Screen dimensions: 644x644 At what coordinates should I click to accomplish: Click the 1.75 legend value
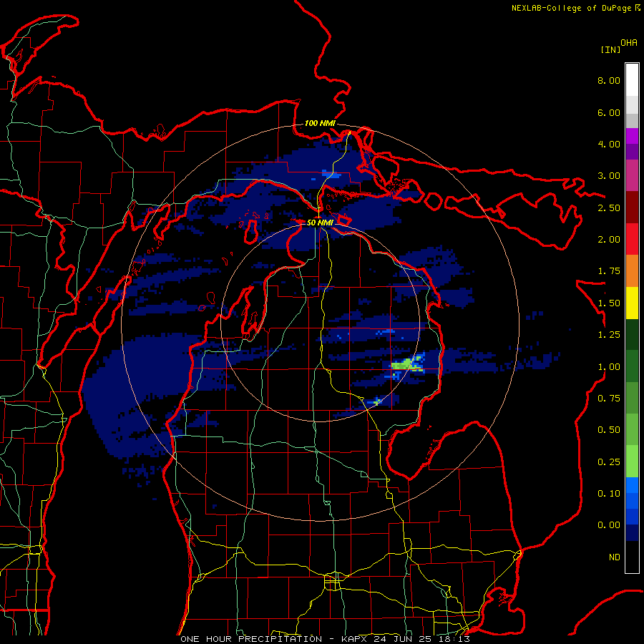coord(609,271)
